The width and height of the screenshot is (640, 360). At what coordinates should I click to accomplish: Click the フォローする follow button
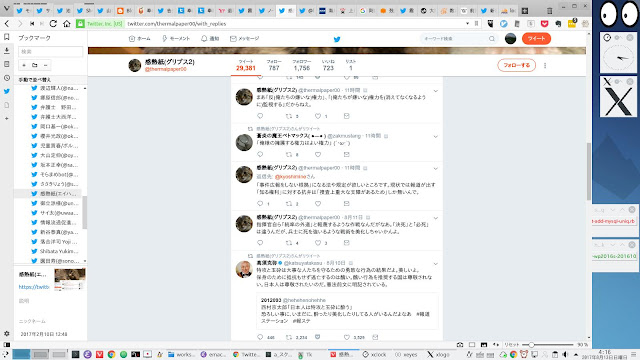(516, 65)
